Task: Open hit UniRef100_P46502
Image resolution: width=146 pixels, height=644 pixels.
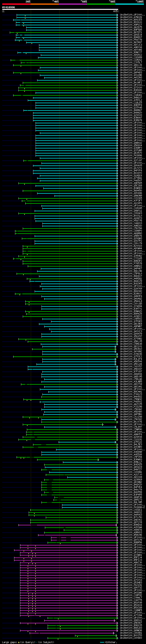Action: click(131, 401)
